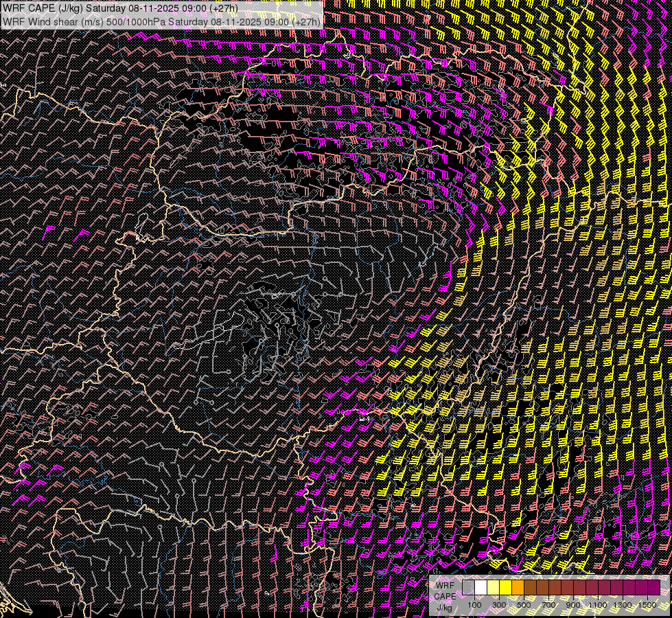This screenshot has height=618, width=672.
Task: Click the 1500 maximum legend value
Action: [x=647, y=605]
